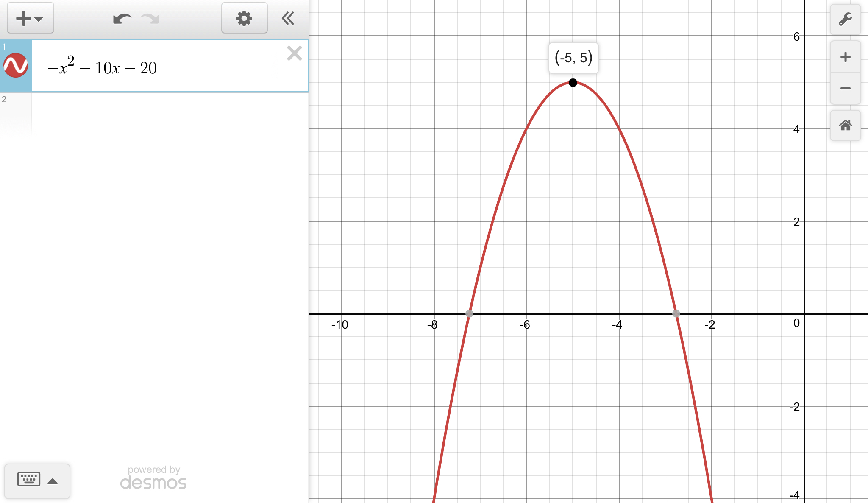Image resolution: width=868 pixels, height=503 pixels.
Task: Open the expression list settings gear
Action: click(244, 18)
